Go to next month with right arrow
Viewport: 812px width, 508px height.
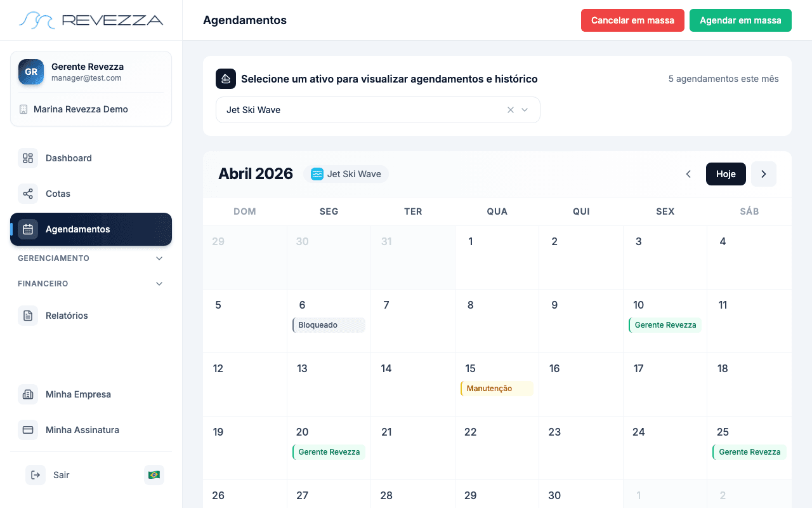(x=764, y=174)
